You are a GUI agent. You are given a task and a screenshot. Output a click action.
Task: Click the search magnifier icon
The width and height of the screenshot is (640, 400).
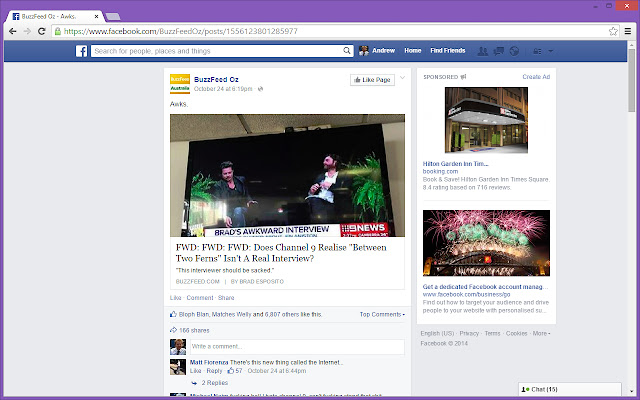[347, 51]
